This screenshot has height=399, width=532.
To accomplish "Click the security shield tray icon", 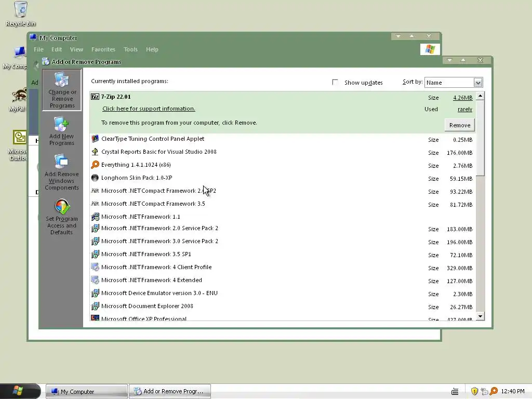I will tap(474, 391).
